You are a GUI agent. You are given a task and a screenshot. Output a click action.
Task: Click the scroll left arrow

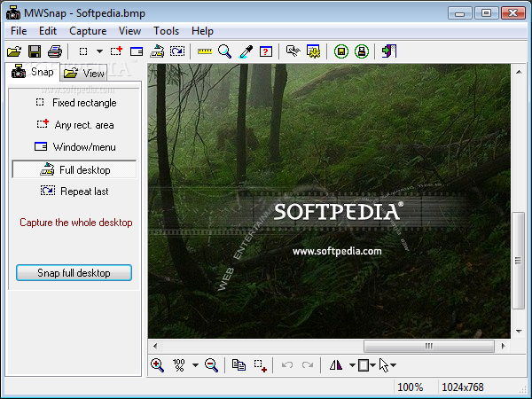[155, 346]
